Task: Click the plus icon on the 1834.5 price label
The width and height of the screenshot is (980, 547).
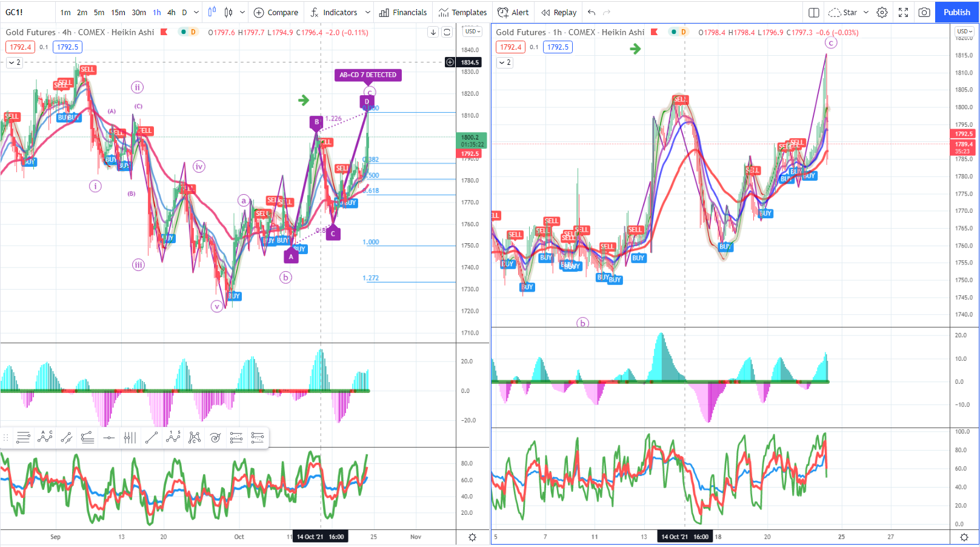Action: [x=450, y=62]
